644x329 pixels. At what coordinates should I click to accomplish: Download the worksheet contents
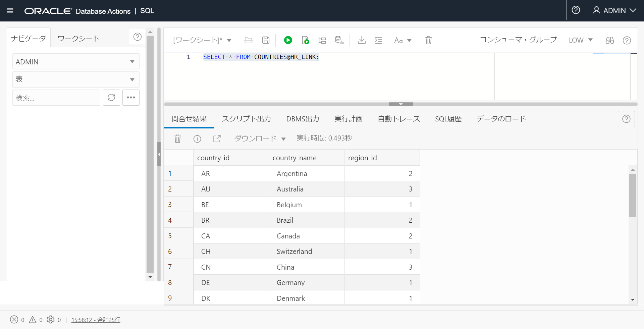tap(362, 40)
